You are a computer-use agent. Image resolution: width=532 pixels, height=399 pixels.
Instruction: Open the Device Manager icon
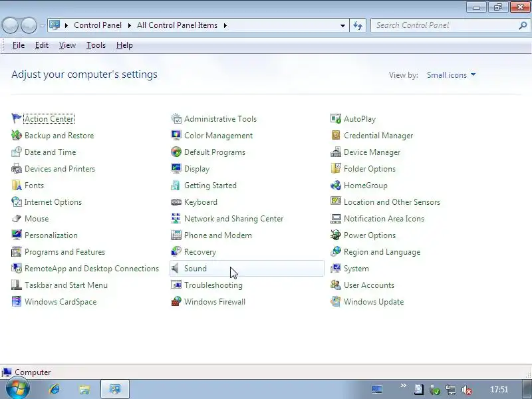click(x=336, y=152)
